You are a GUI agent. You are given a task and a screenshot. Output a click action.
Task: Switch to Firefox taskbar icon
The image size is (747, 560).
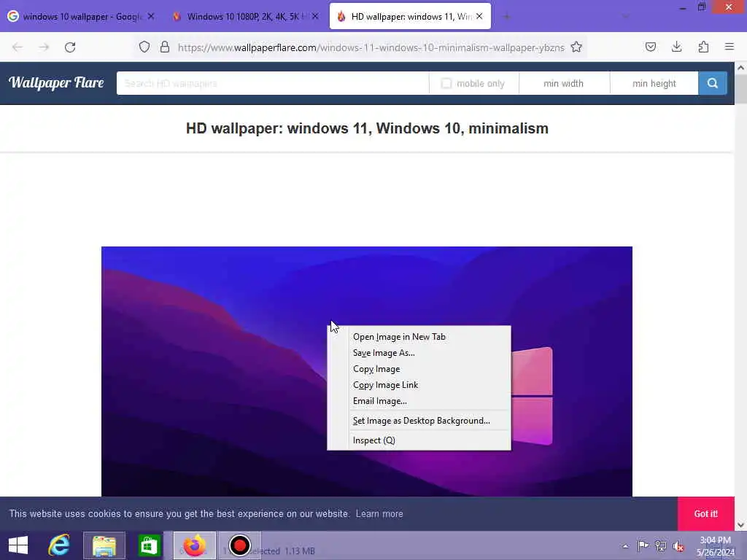[x=194, y=545]
